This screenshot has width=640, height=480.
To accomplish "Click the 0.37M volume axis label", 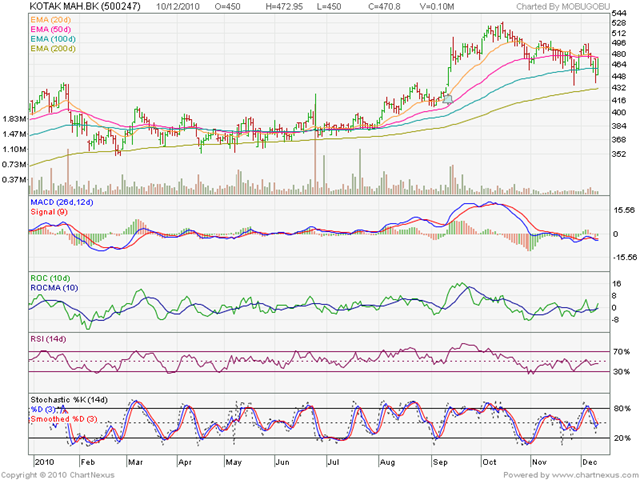I will point(14,180).
